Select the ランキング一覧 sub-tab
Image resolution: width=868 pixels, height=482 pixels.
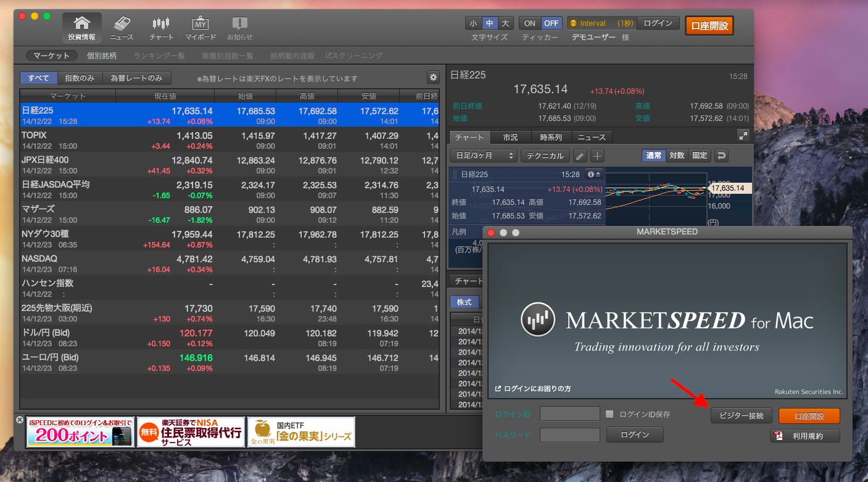(159, 56)
